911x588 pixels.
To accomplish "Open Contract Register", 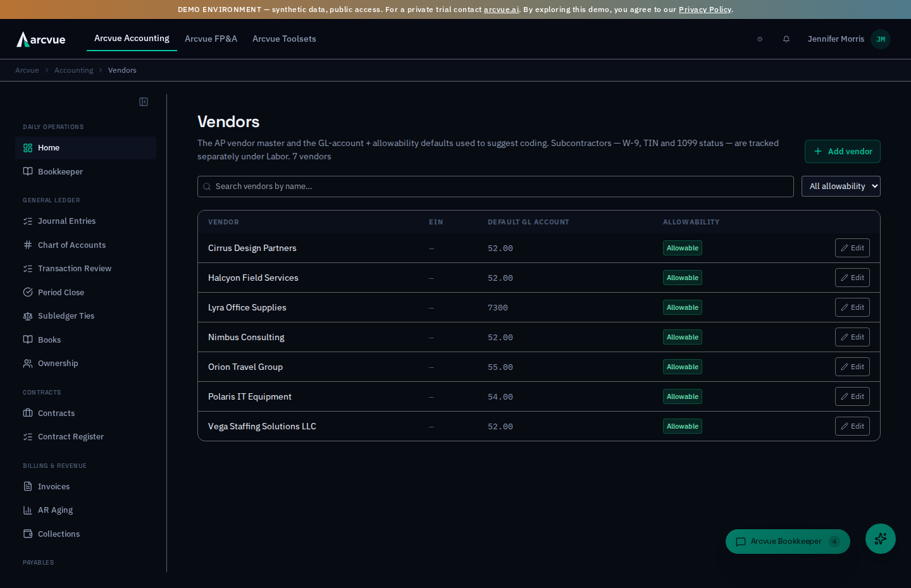I will tap(85, 437).
